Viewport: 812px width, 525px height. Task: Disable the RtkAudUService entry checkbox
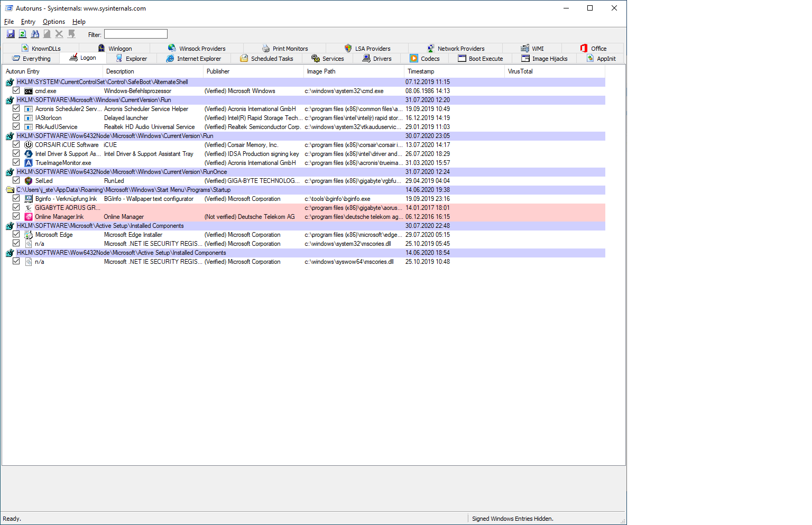[x=16, y=126]
